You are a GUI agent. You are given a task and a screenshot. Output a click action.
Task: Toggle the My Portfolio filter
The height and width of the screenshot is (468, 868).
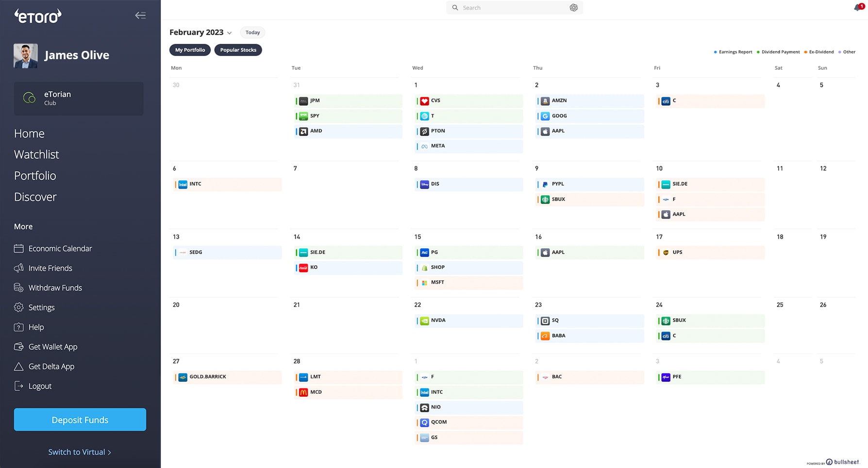coord(190,50)
